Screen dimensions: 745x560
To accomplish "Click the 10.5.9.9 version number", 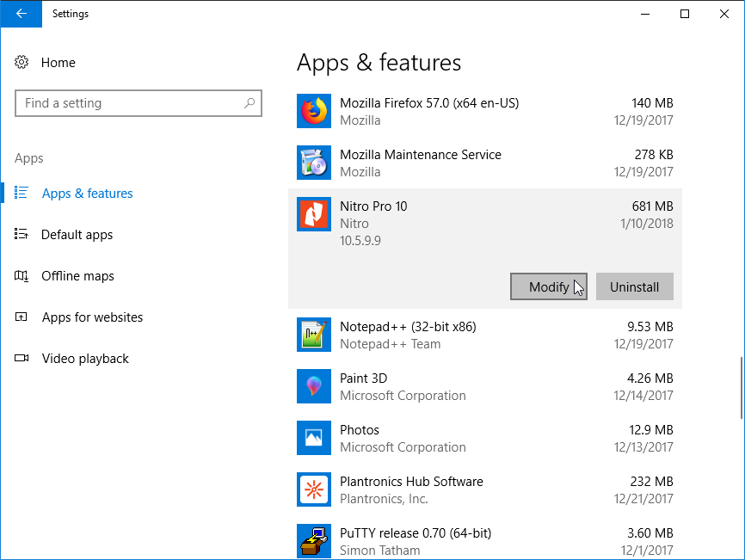I will pyautogui.click(x=360, y=241).
